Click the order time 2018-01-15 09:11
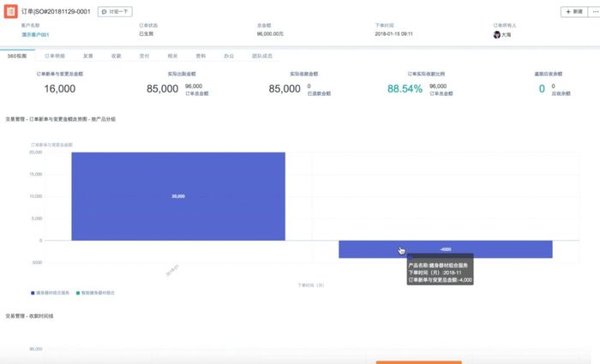 pos(393,33)
